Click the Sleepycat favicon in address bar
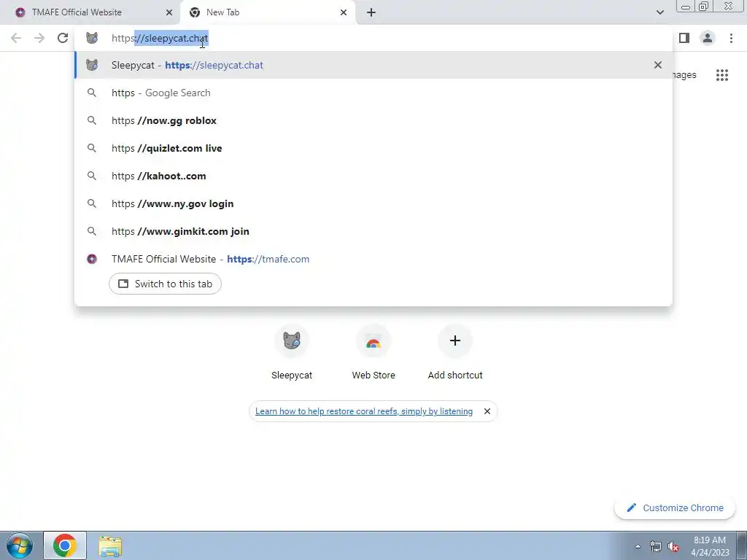 click(92, 38)
